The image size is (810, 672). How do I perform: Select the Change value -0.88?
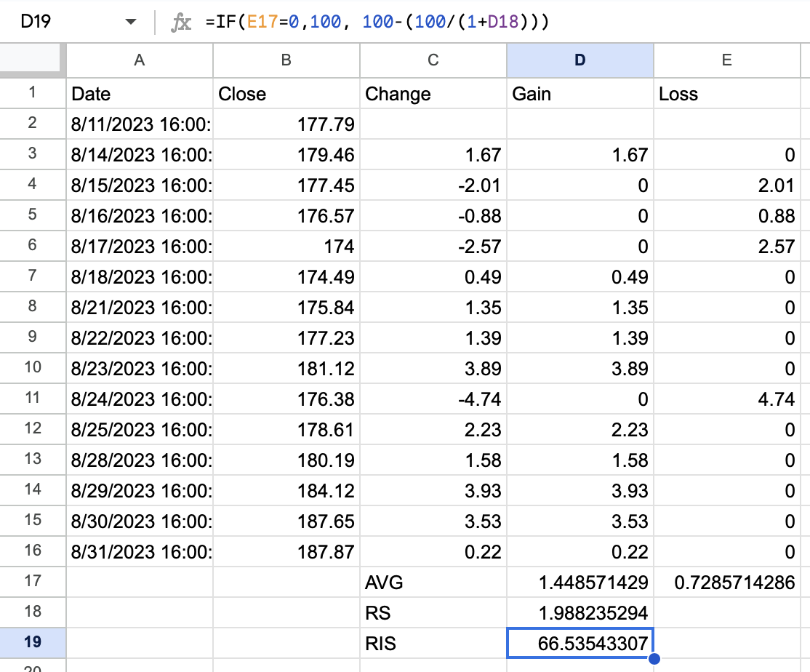(433, 215)
